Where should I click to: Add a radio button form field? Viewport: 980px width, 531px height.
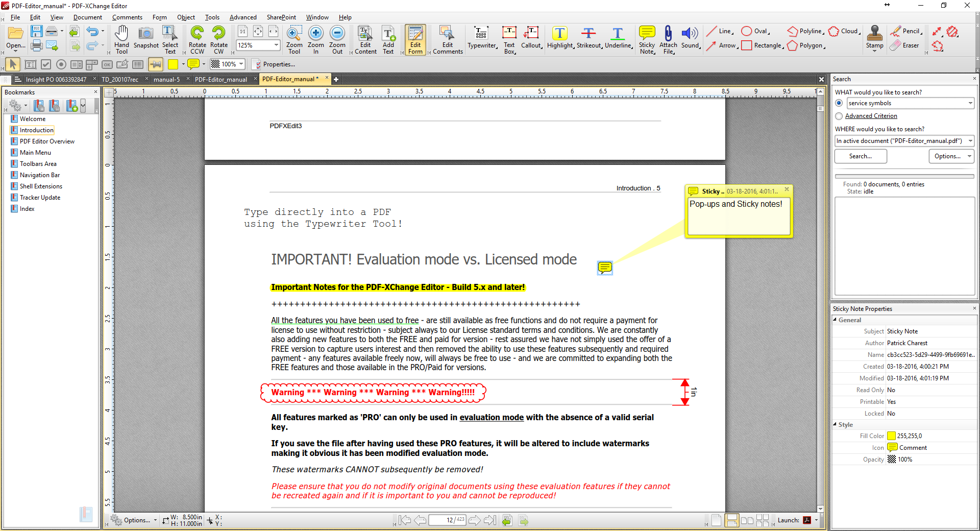tap(61, 64)
